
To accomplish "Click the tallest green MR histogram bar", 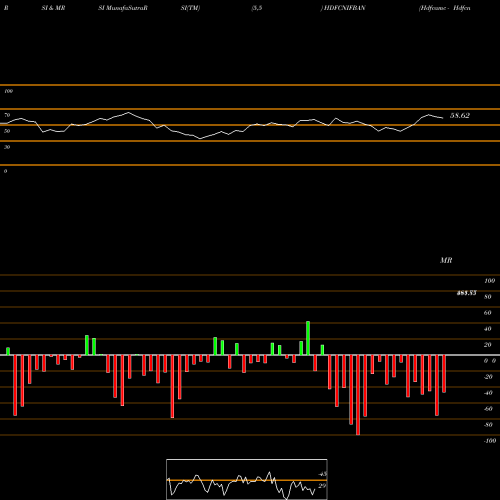I will [308, 338].
